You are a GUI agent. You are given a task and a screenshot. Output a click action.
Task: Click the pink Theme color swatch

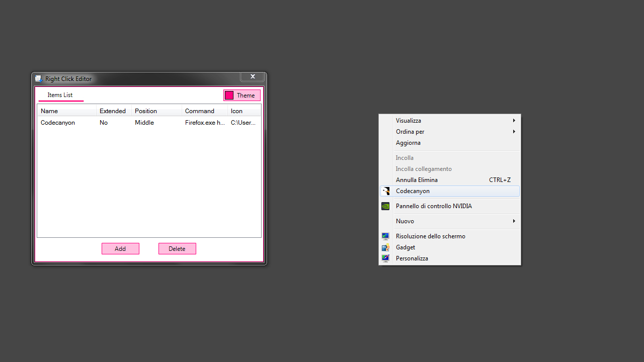[x=229, y=95]
